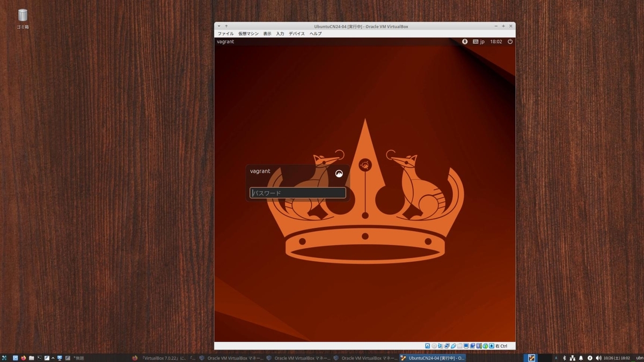Open the session selector icon beside vagrant

339,173
